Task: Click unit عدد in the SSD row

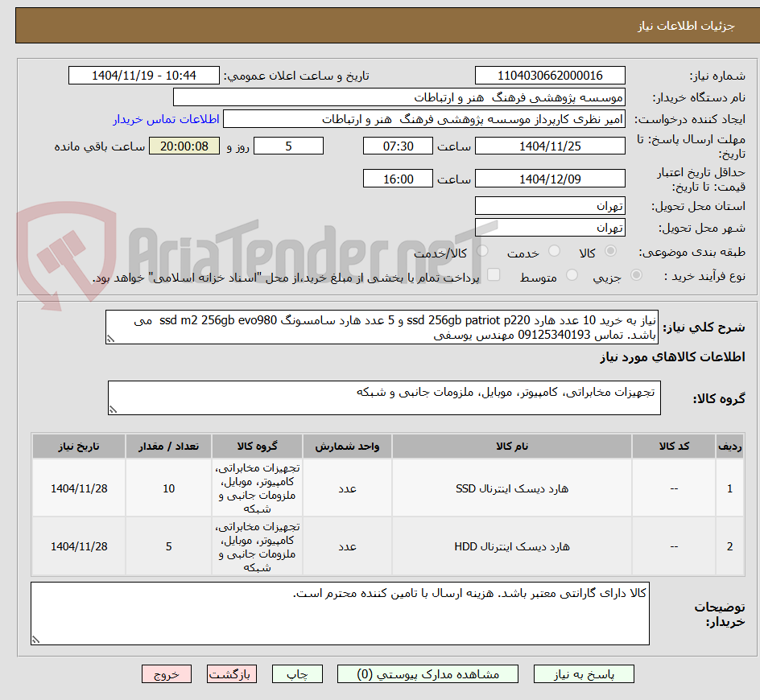Action: point(347,488)
